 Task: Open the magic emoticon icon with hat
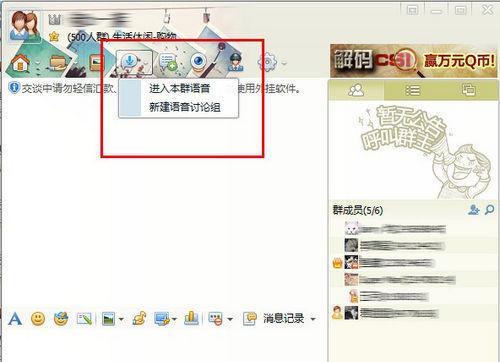tap(61, 319)
